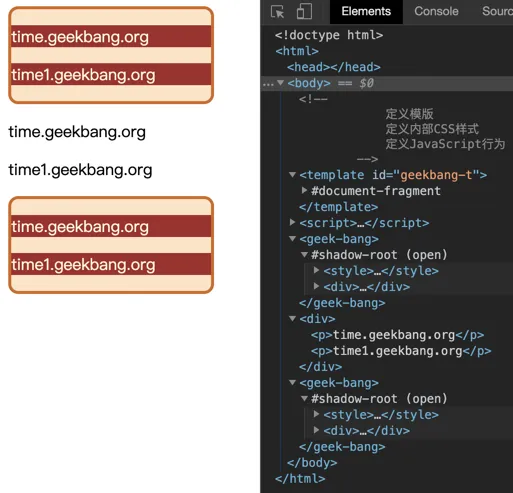Select the p element with time1.geekbang.org
The width and height of the screenshot is (513, 493).
pos(401,351)
